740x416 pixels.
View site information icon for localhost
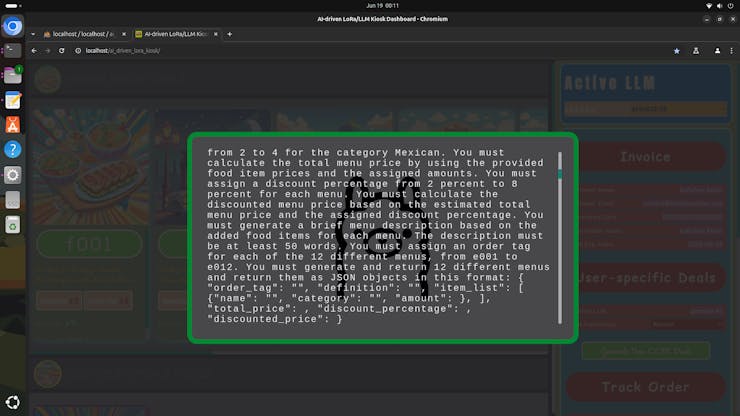(78, 51)
